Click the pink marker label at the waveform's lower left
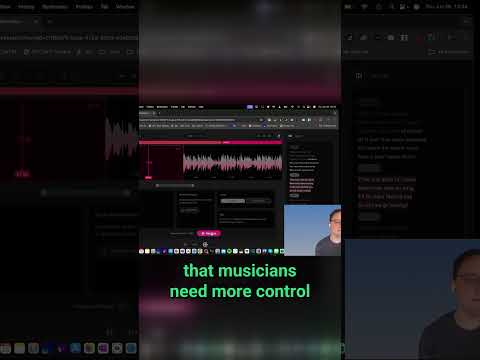Viewport: 480px width, 360px height. [x=148, y=178]
